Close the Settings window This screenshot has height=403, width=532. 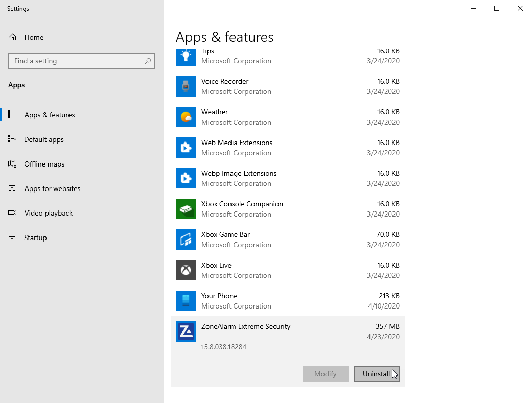click(x=520, y=8)
